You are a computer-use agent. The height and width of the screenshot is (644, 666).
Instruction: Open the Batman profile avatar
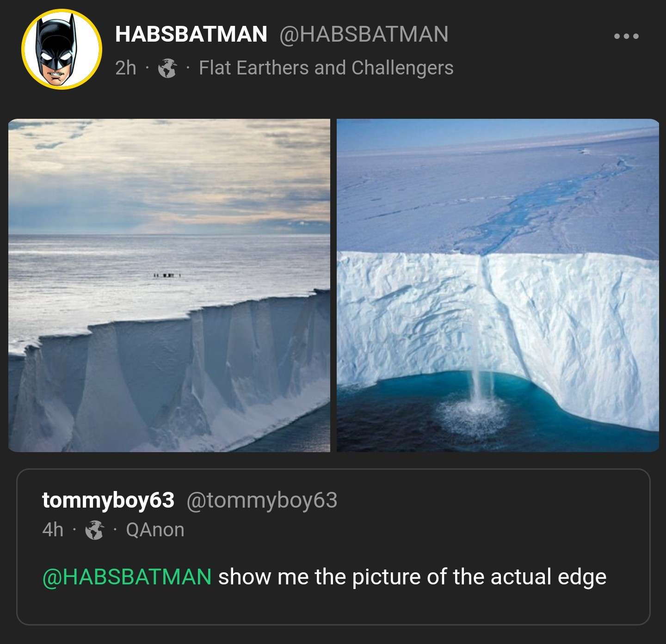coord(62,49)
